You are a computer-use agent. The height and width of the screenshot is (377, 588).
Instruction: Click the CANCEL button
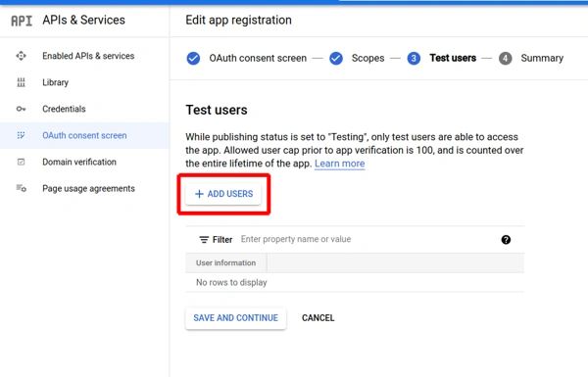pos(318,318)
